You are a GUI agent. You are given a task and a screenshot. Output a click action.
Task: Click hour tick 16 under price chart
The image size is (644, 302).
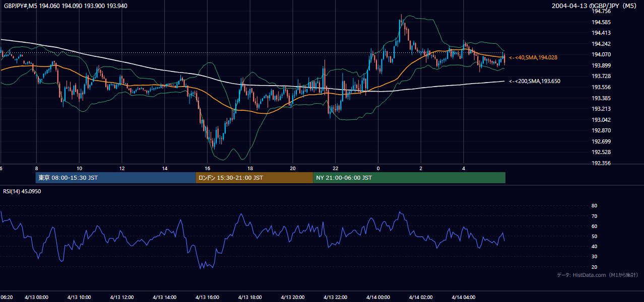point(207,168)
